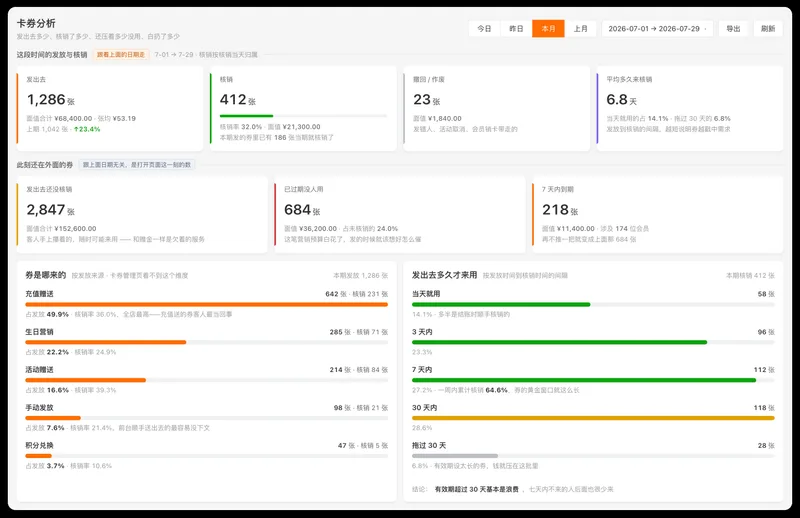Click the 2,847 outstanding coupons value
The width and height of the screenshot is (800, 518).
(x=51, y=210)
